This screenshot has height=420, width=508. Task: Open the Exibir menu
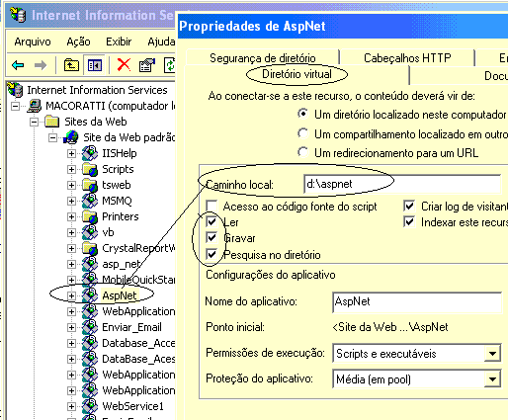pos(119,42)
